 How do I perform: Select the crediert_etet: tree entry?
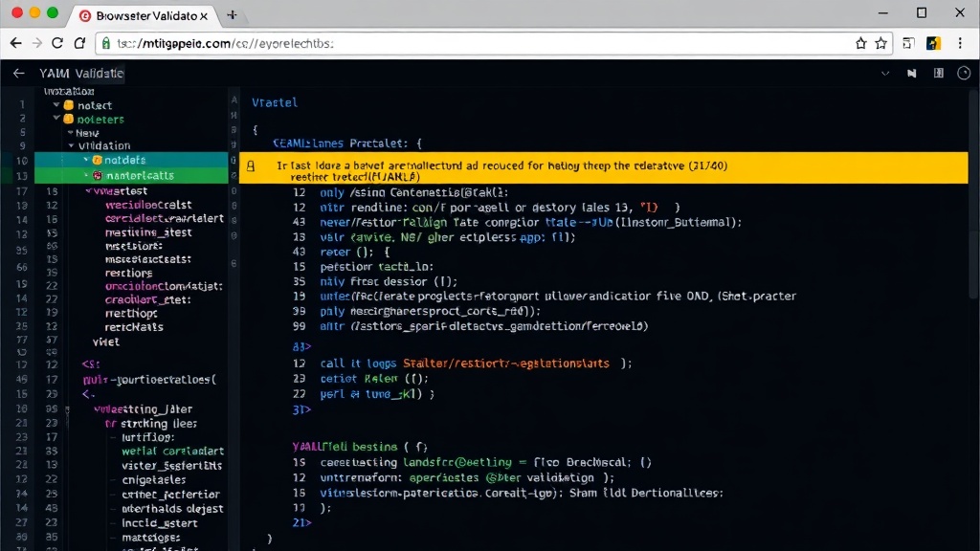pyautogui.click(x=148, y=299)
